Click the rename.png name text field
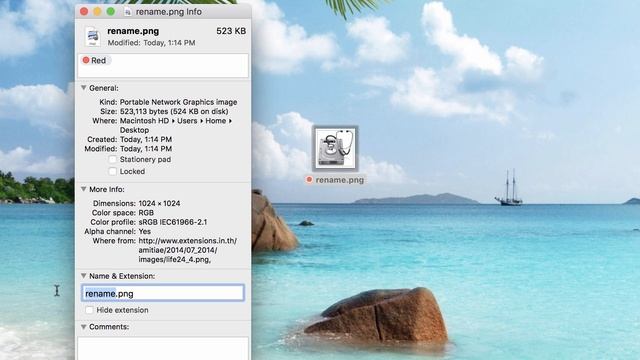The width and height of the screenshot is (640, 360). tap(163, 293)
